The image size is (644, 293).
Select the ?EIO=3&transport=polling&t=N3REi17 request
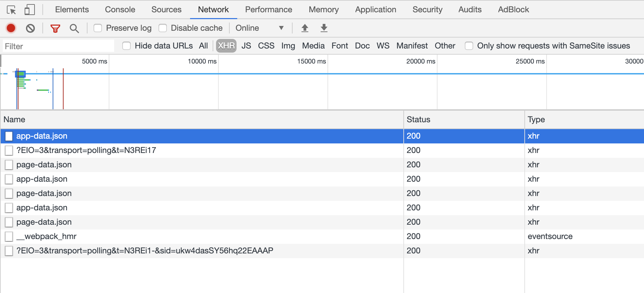tap(322, 150)
